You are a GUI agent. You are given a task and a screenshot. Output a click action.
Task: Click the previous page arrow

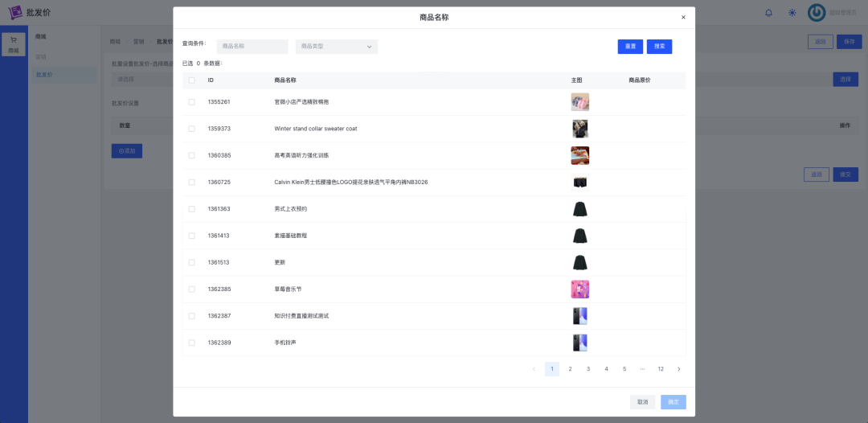tap(534, 369)
